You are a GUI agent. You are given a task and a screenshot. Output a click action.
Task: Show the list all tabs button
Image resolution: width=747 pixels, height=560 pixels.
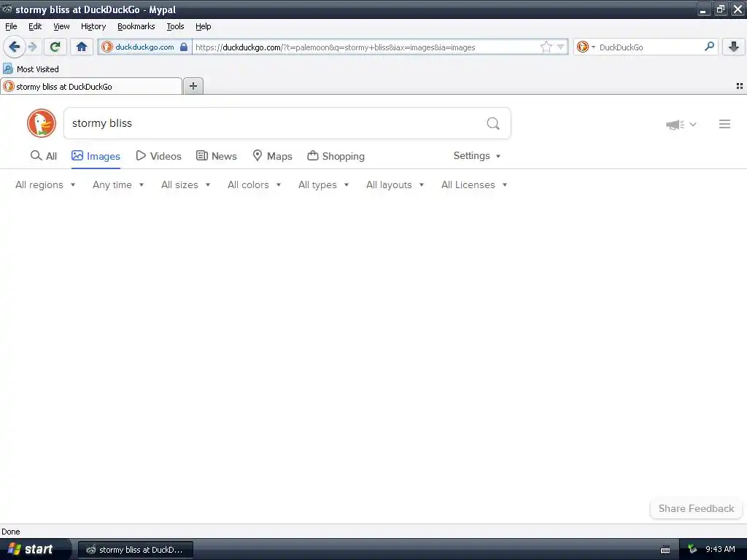click(740, 86)
